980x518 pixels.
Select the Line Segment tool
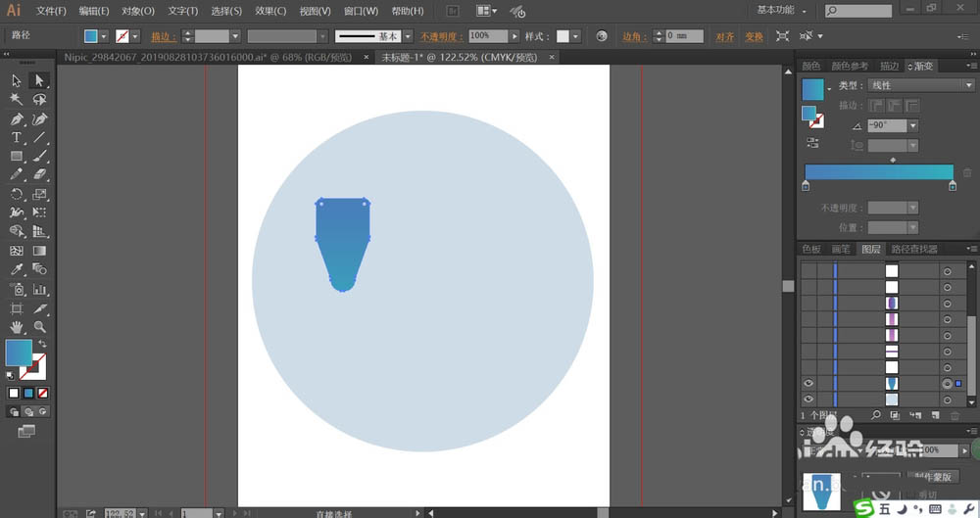(39, 137)
